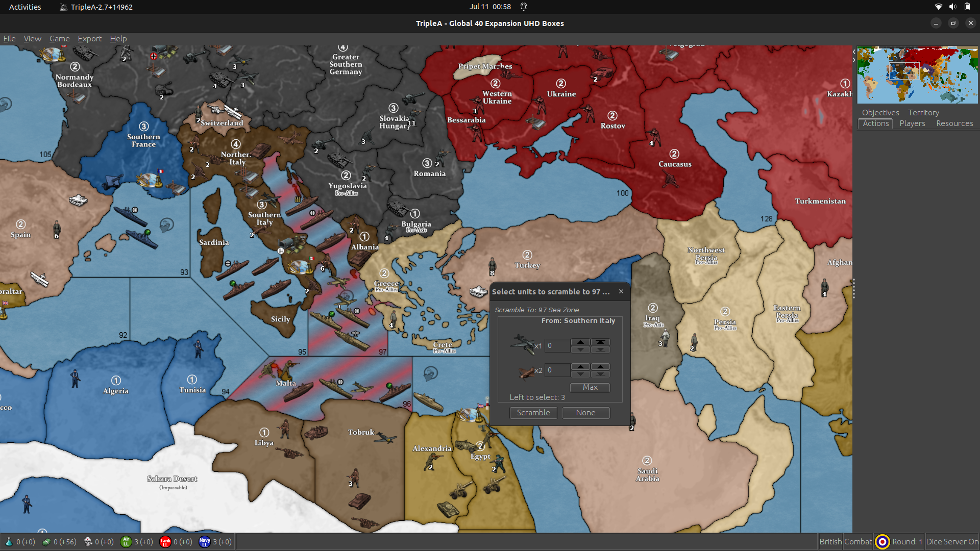Open the File menu
The height and width of the screenshot is (551, 980).
pos(9,38)
